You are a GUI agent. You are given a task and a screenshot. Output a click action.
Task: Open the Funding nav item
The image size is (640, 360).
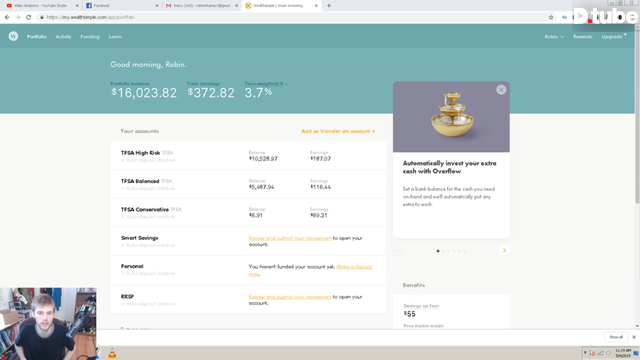click(90, 37)
